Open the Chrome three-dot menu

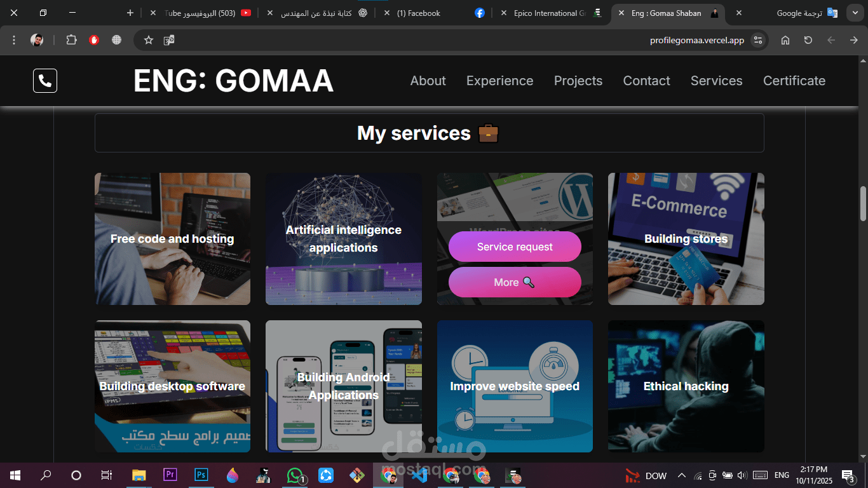tap(14, 40)
